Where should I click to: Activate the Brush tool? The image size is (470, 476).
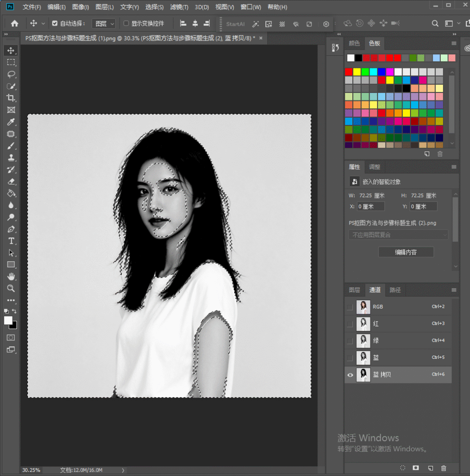click(x=11, y=145)
